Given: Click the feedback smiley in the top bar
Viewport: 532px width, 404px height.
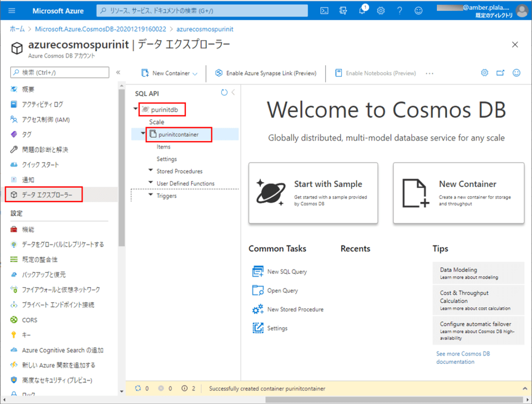Looking at the screenshot, I should (x=417, y=10).
